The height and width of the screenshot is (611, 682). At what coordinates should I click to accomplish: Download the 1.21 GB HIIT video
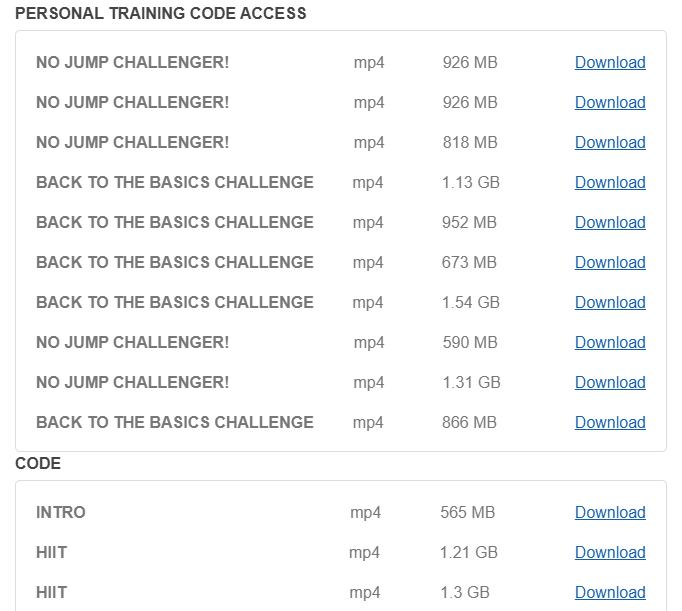tap(609, 552)
